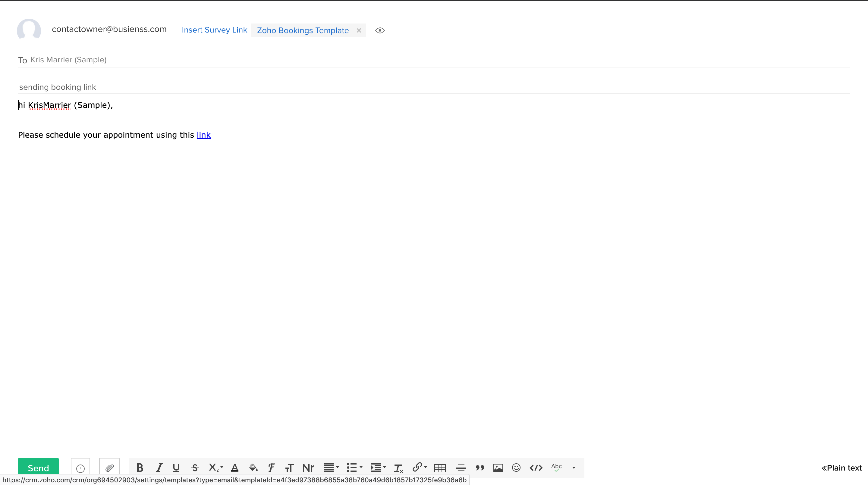Expand the bullet list dropdown
868x485 pixels.
coord(361,468)
